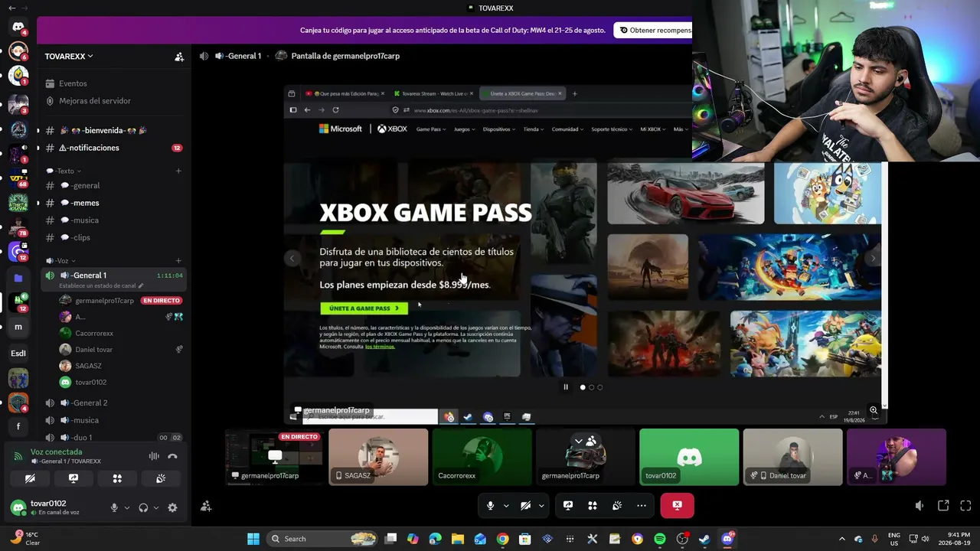
Task: Open Google Chrome from the taskbar
Action: (x=502, y=539)
